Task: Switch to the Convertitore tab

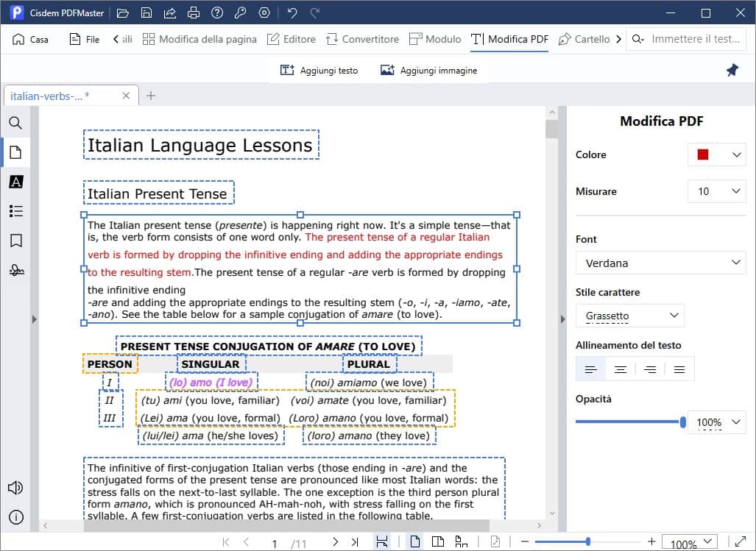Action: 362,39
